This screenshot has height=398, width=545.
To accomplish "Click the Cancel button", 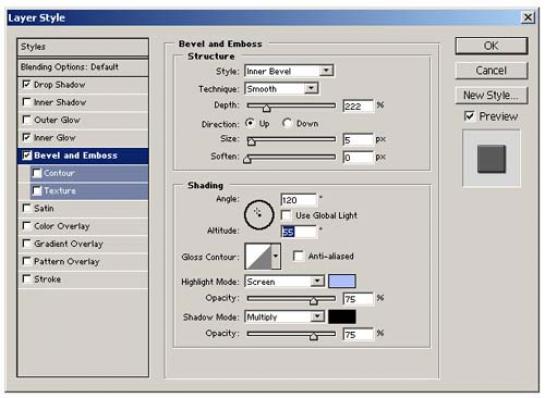I will (491, 71).
